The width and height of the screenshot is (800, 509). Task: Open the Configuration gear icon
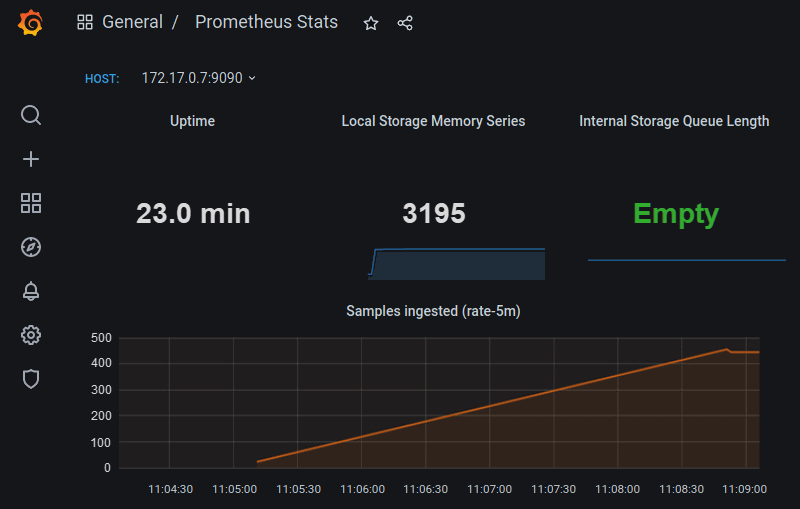31,335
